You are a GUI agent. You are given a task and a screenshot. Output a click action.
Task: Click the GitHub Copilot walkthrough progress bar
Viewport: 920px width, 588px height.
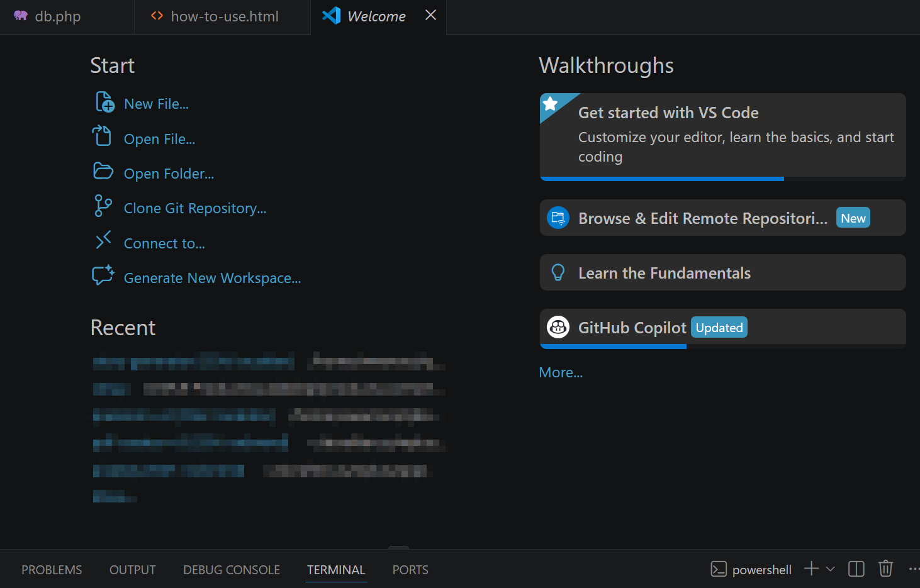click(723, 347)
